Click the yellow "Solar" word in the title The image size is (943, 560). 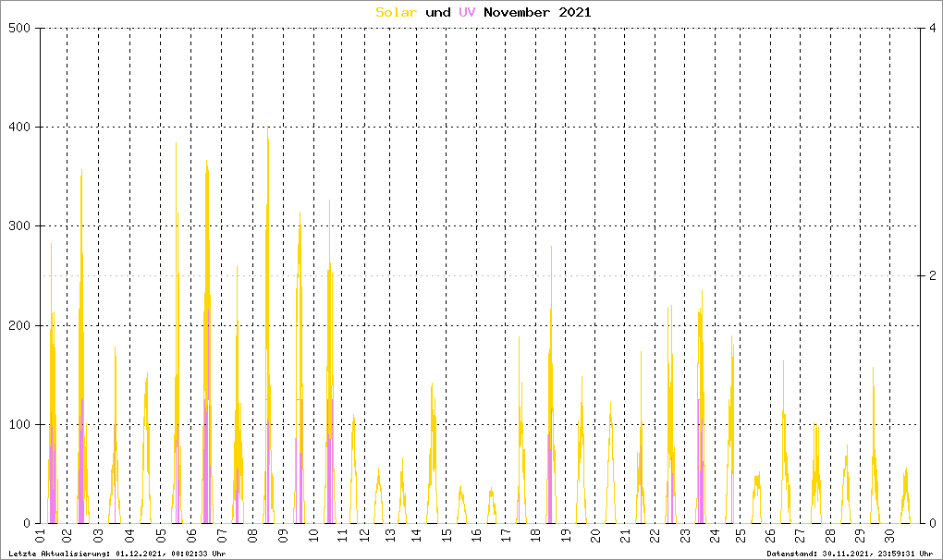click(396, 12)
